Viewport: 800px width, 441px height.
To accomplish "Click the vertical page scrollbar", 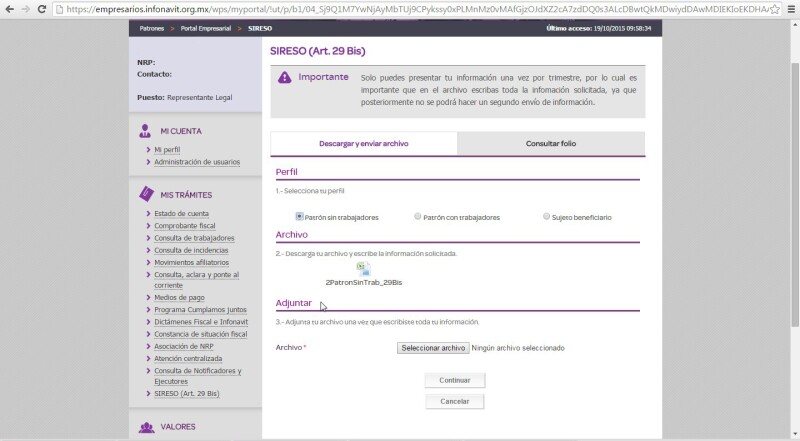I will (795, 195).
